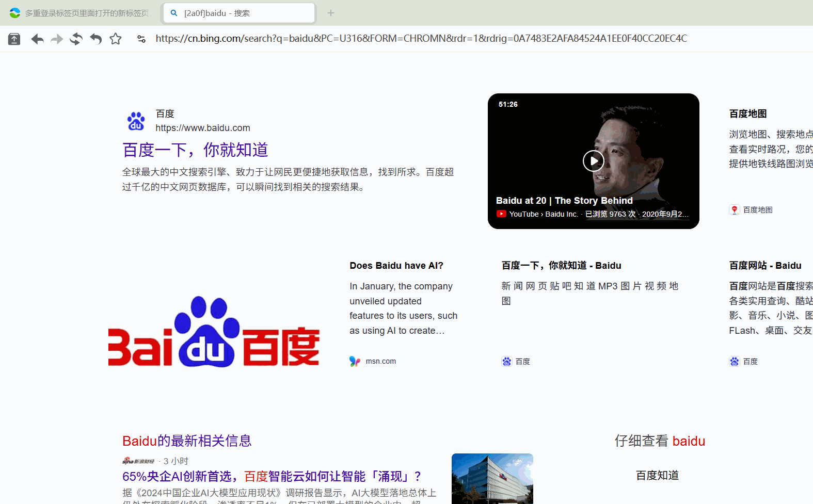Click the back navigation arrow
The image size is (813, 504).
point(37,39)
